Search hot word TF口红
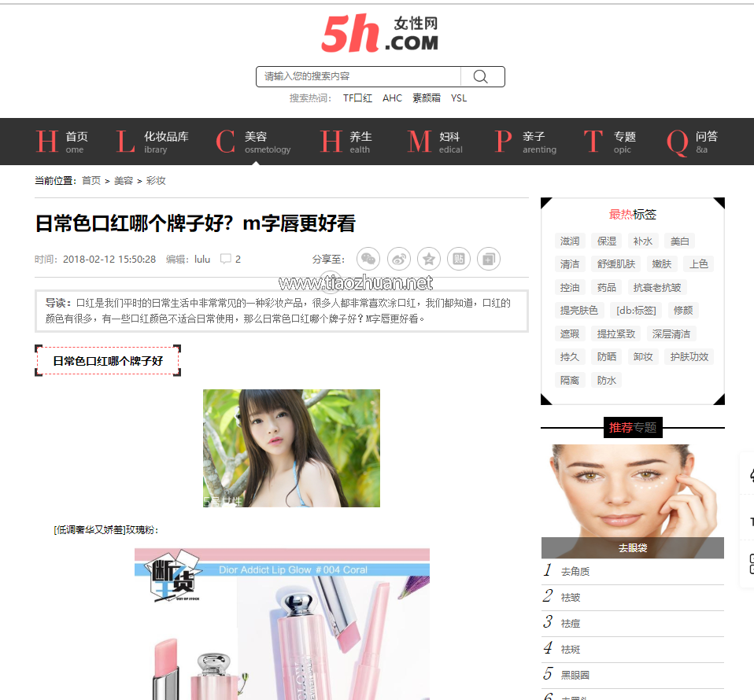This screenshot has height=700, width=754. click(x=357, y=98)
